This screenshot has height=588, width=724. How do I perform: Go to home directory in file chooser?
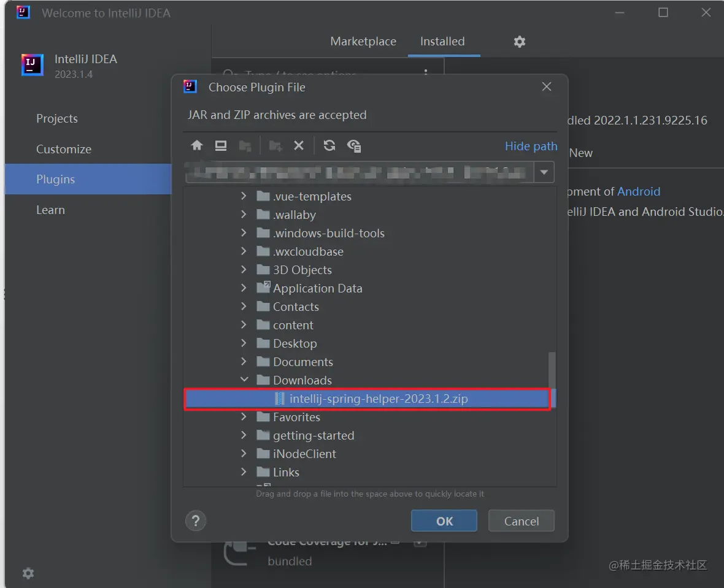point(197,145)
